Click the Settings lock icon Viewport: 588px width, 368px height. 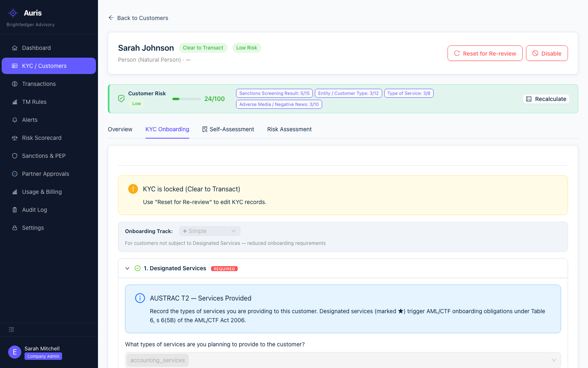coord(15,228)
